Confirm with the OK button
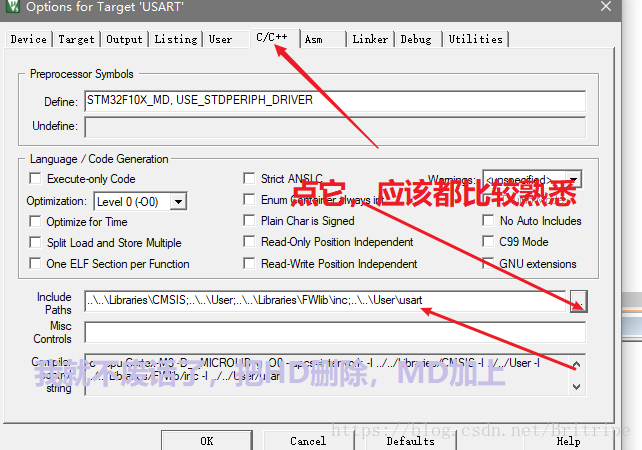Screen dimensions: 642x450 point(207,441)
